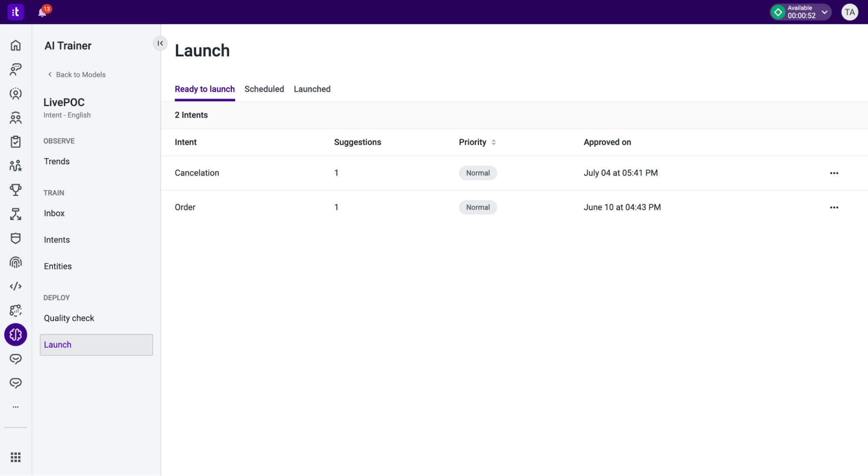Go to the Home icon in sidebar
The height and width of the screenshot is (476, 868).
(x=16, y=45)
